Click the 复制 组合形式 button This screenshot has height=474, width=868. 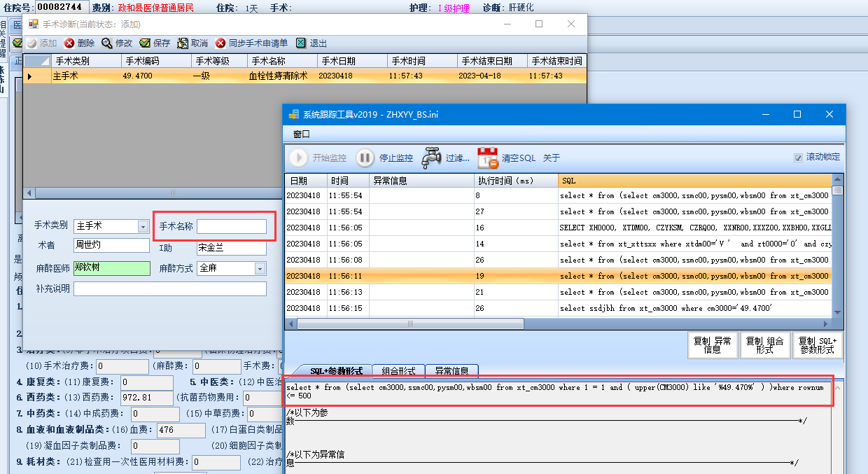point(764,345)
